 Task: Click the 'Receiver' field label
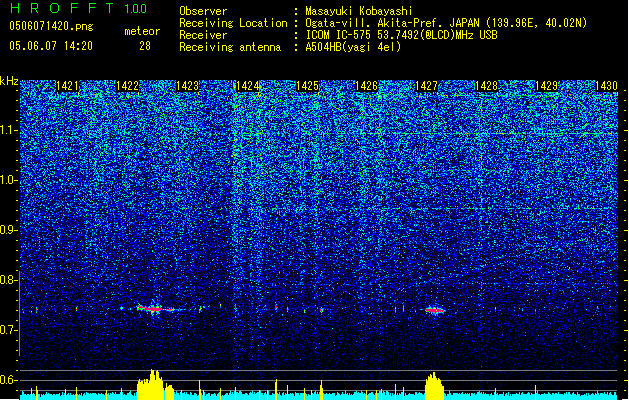click(x=203, y=35)
